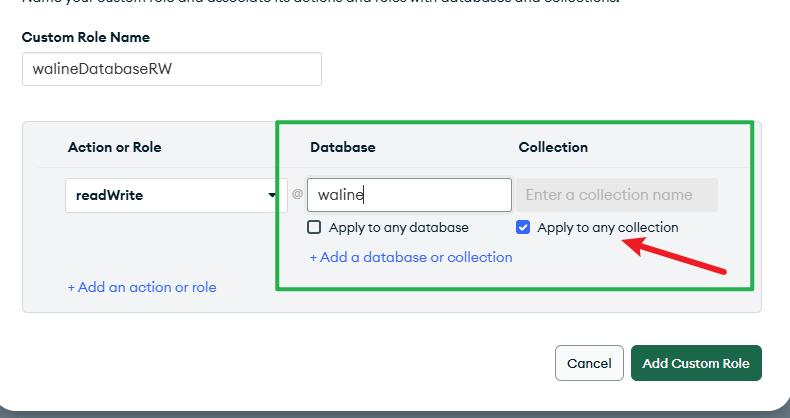Click the Add Custom Role button
The height and width of the screenshot is (418, 790).
(x=696, y=363)
